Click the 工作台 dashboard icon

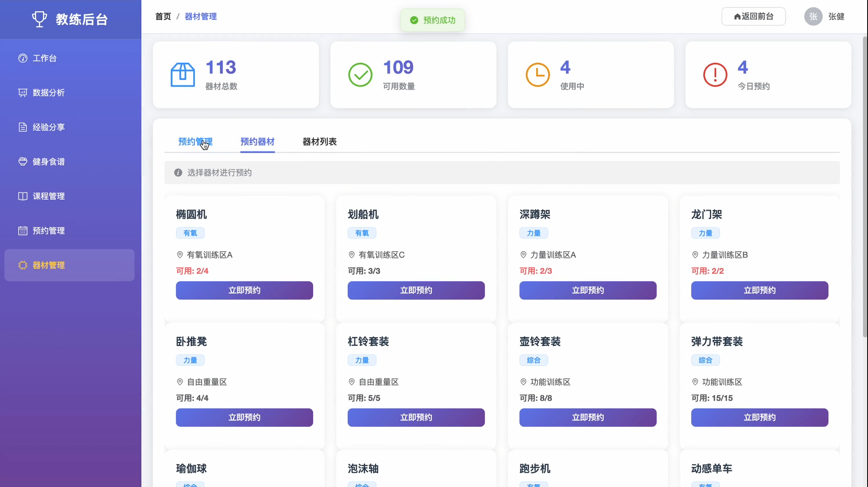(23, 58)
